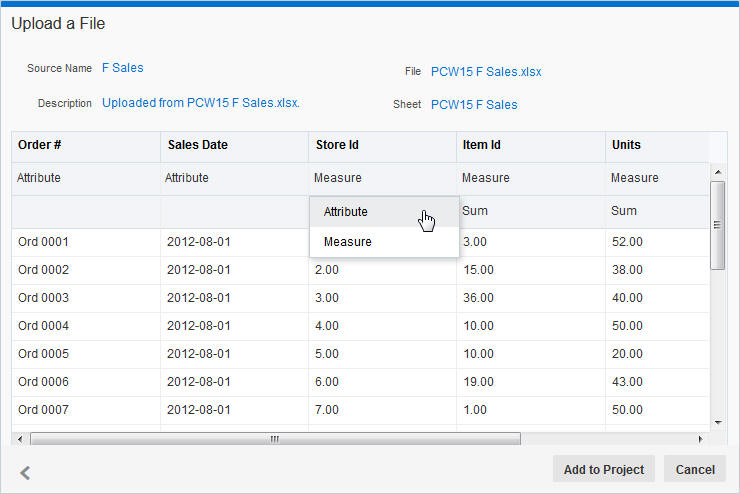Select the Item Id column header
The height and width of the screenshot is (494, 740).
coord(530,145)
